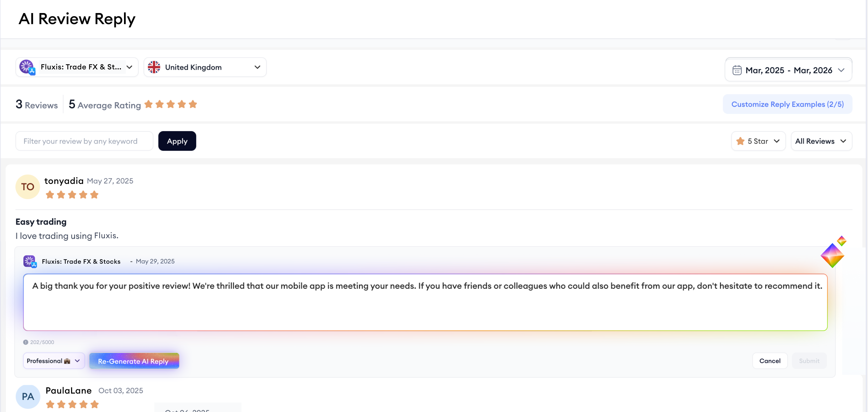868x412 pixels.
Task: Open Customize Reply Examples (2/5)
Action: coord(787,104)
